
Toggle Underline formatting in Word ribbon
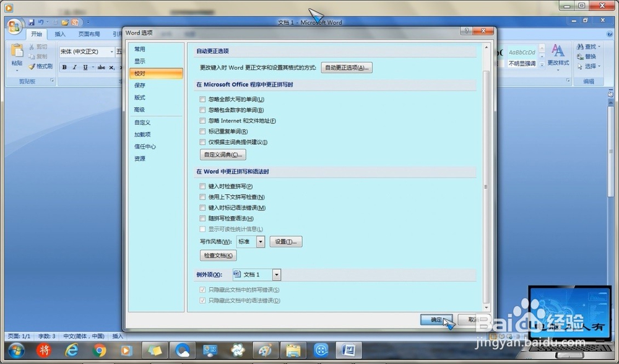click(x=85, y=67)
